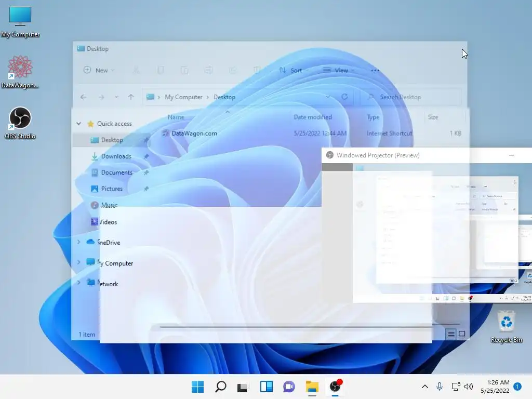The width and height of the screenshot is (532, 399).
Task: Go forward in File Explorer navigation
Action: coord(101,97)
